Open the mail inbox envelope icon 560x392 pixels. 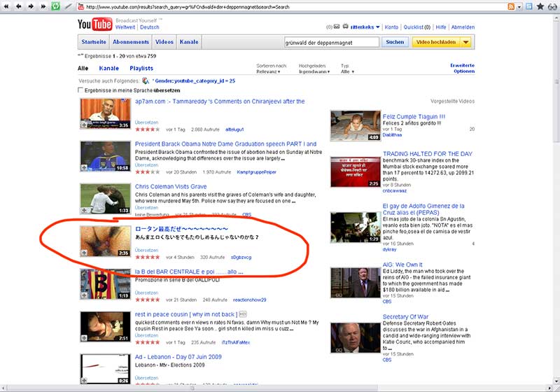pyautogui.click(x=337, y=27)
